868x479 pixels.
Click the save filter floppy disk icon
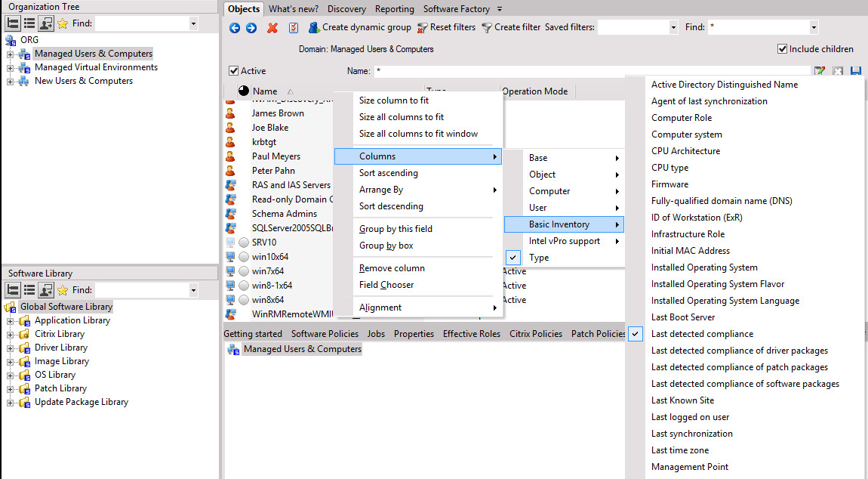coord(855,71)
